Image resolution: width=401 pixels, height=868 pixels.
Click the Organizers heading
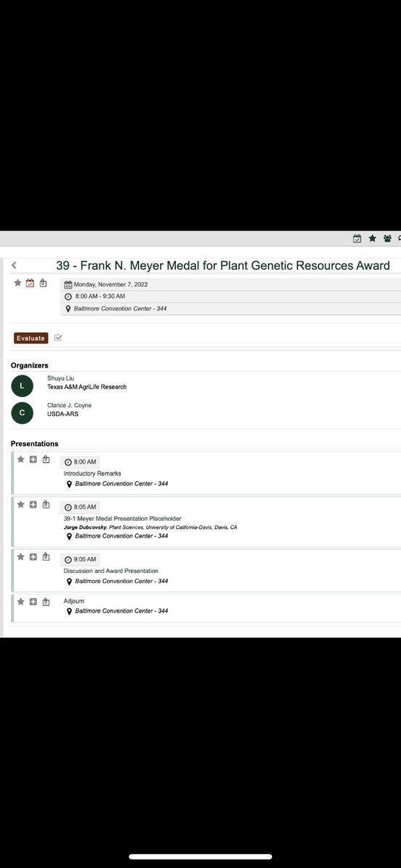(30, 365)
